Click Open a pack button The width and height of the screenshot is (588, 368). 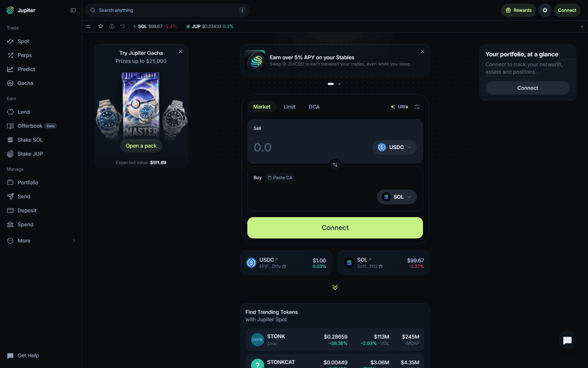click(x=141, y=146)
